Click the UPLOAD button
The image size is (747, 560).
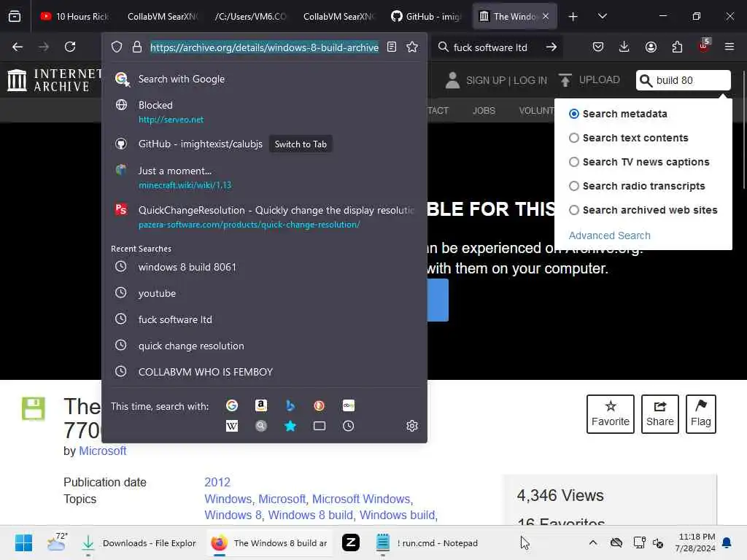(589, 79)
